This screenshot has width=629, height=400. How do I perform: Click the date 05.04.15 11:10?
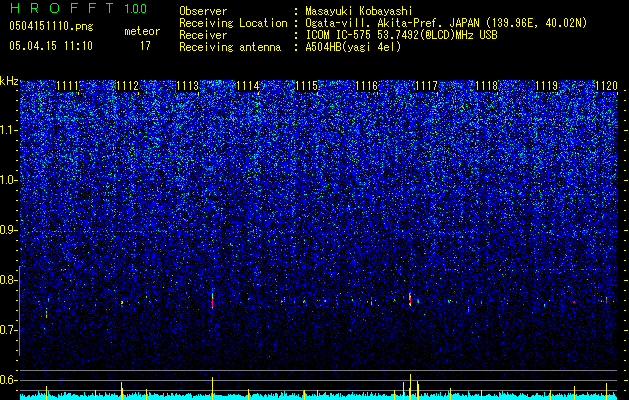[51, 46]
